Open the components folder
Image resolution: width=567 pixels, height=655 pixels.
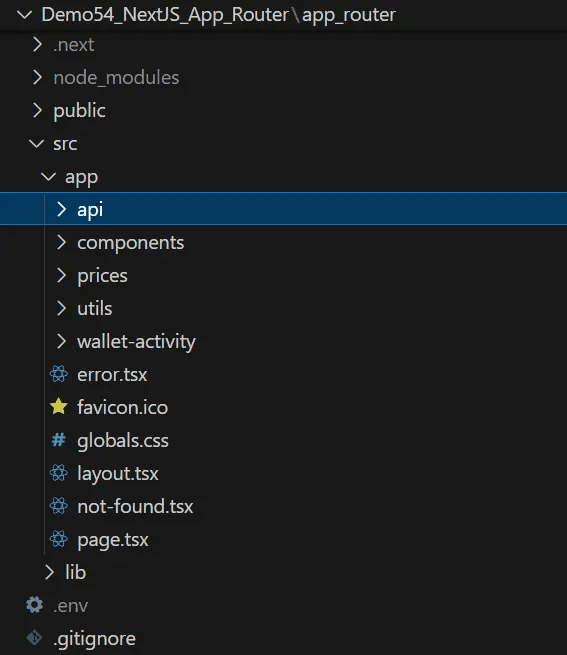point(130,243)
